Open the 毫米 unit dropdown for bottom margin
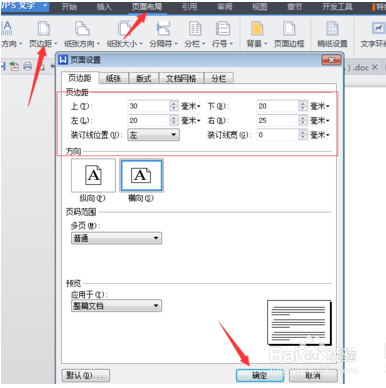Viewport: 386px width, 388px height. 320,106
